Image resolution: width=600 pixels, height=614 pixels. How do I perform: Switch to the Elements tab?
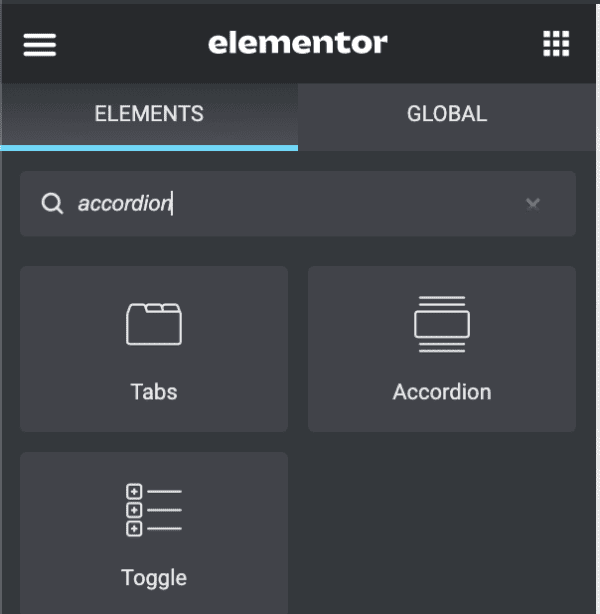pyautogui.click(x=149, y=114)
